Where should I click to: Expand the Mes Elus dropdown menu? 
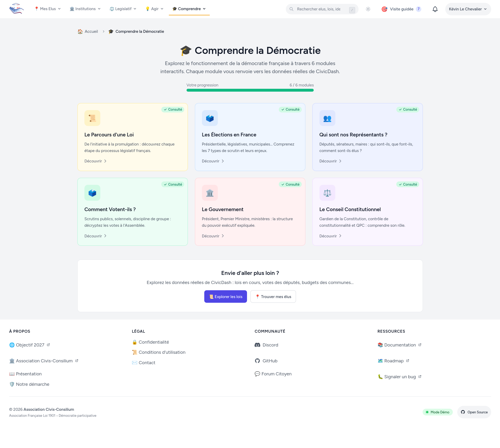48,9
